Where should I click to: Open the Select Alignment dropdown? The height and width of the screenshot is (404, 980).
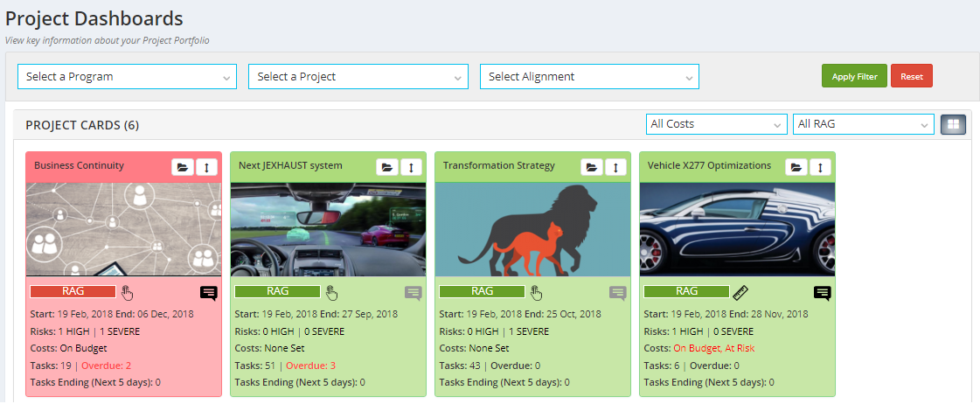[x=589, y=76]
